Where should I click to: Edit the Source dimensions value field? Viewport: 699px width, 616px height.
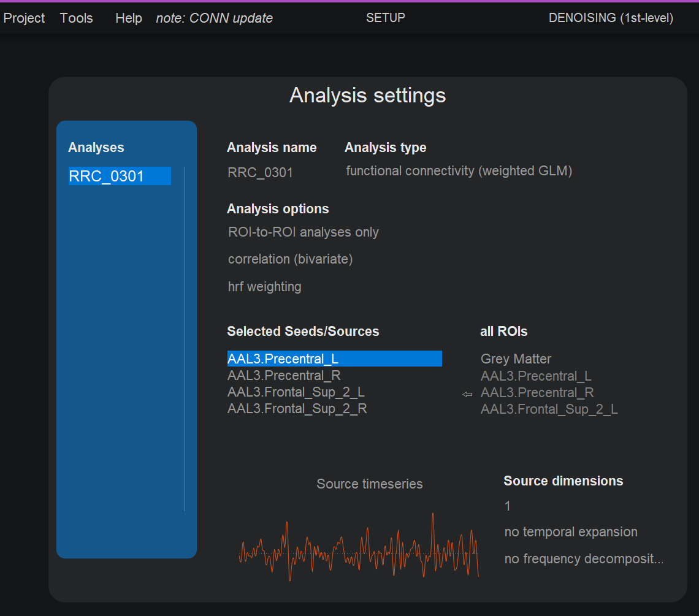[x=508, y=506]
